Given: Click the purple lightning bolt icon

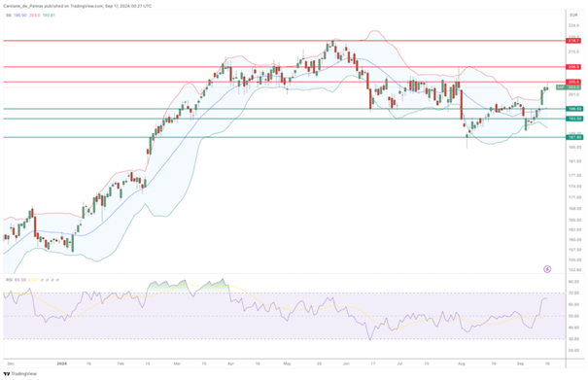Looking at the screenshot, I should 547,269.
